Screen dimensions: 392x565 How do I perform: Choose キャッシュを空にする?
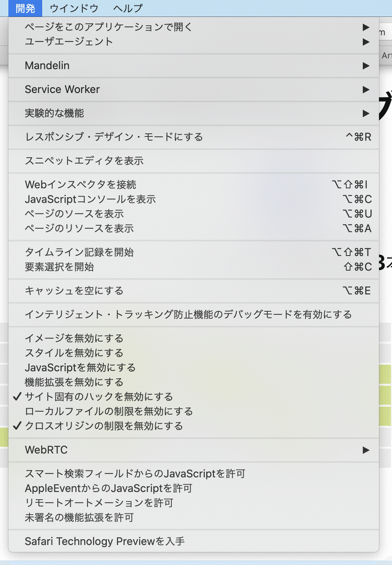click(x=194, y=291)
